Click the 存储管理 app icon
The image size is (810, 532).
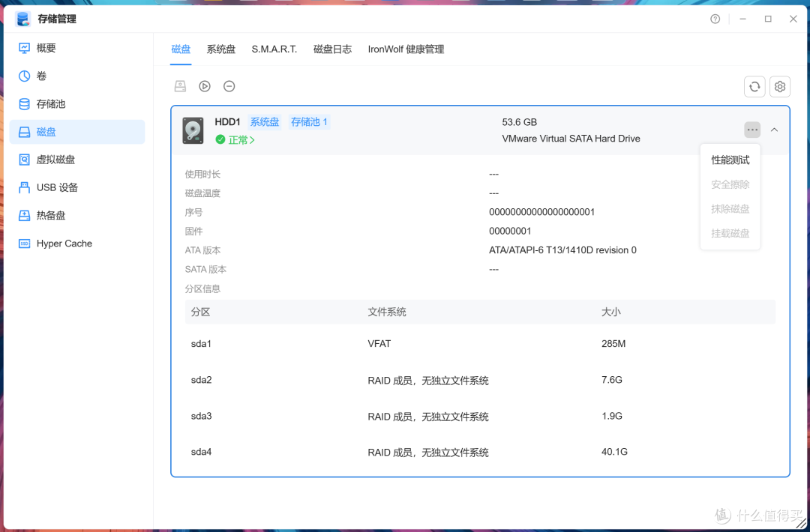tap(22, 19)
